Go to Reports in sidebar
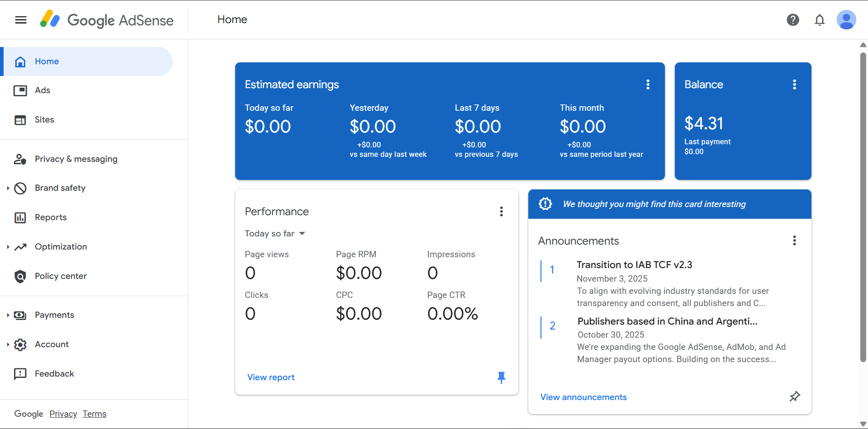This screenshot has width=868, height=429. click(51, 217)
